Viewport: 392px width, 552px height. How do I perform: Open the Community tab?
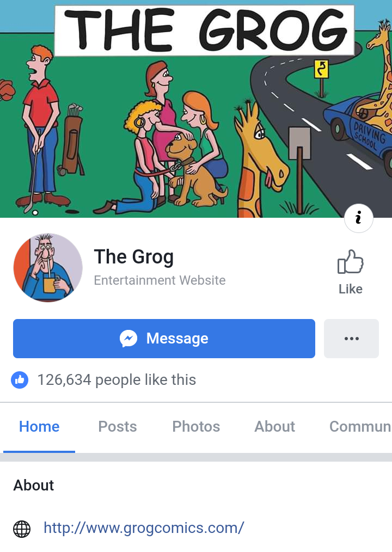(360, 427)
